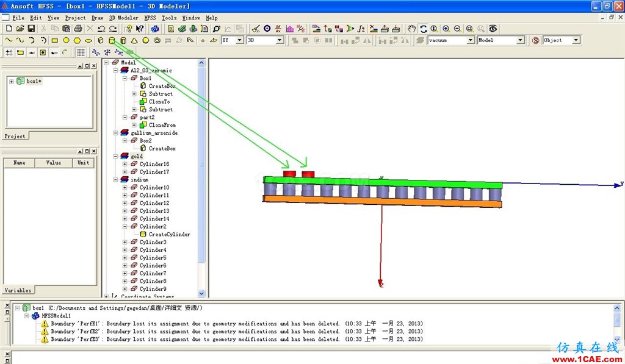Select the part2 tree item
The image size is (625, 364).
point(147,118)
